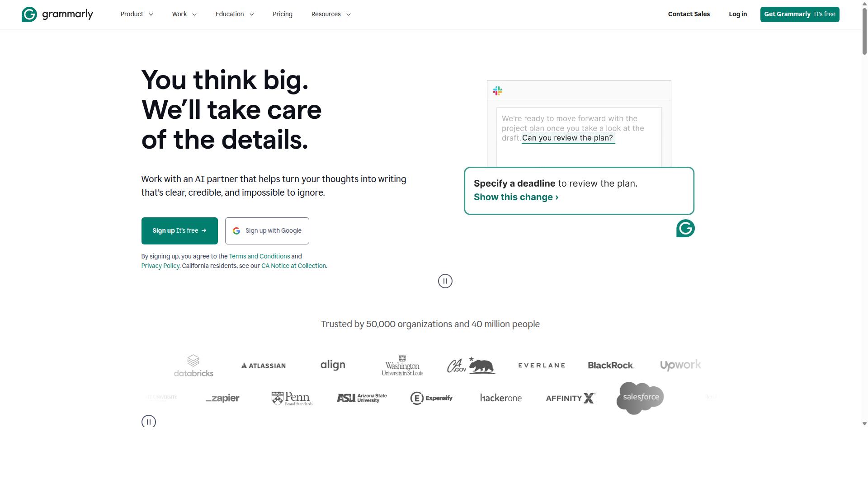Click the align logo
This screenshot has height=488, width=868.
coord(333,365)
